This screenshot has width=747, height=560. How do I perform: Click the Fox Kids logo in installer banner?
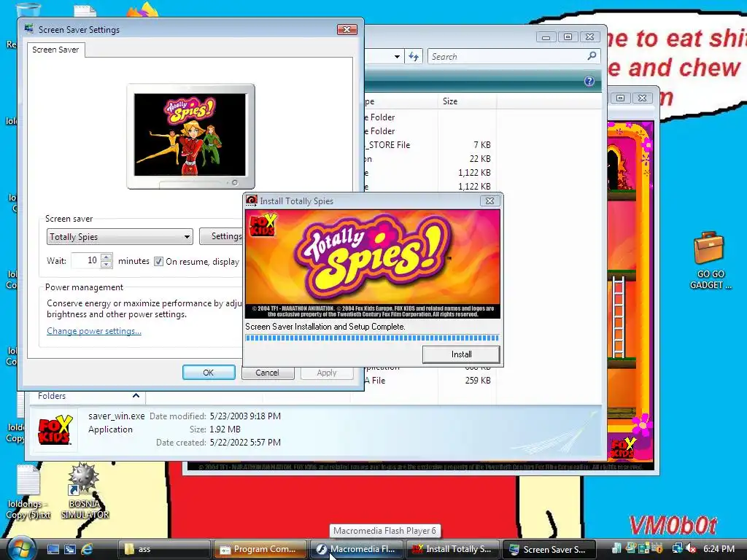click(263, 225)
